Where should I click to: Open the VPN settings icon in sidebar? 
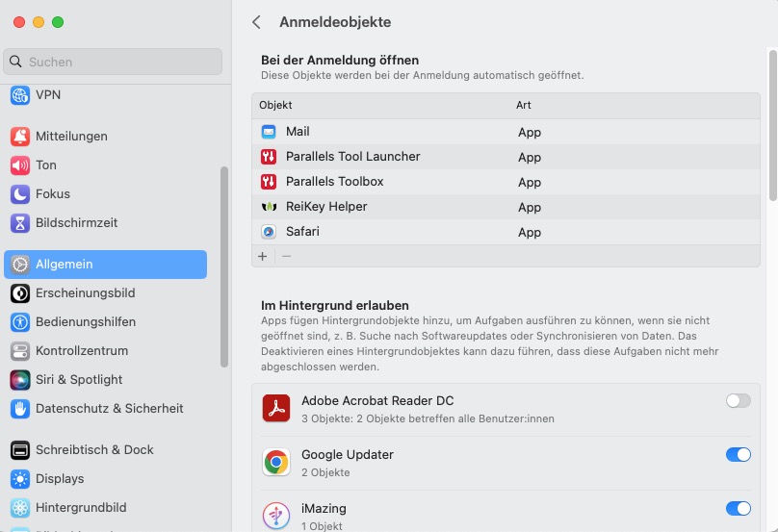pyautogui.click(x=20, y=94)
